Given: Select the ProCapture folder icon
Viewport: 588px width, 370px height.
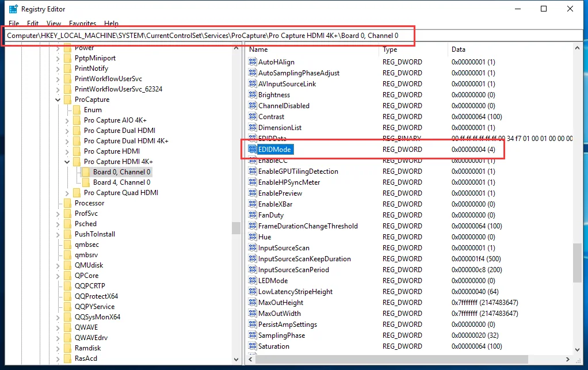Looking at the screenshot, I should point(67,100).
